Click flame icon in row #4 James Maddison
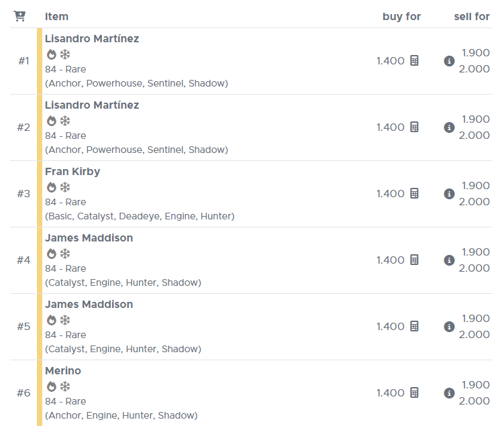504x426 pixels. pyautogui.click(x=52, y=254)
